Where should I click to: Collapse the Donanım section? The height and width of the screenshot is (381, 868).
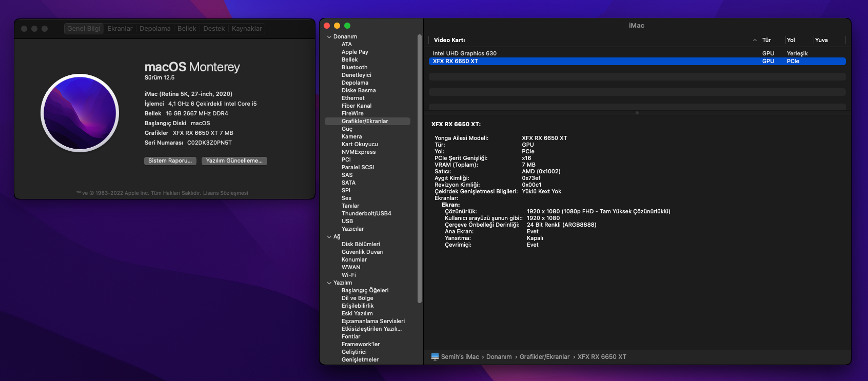[x=329, y=37]
